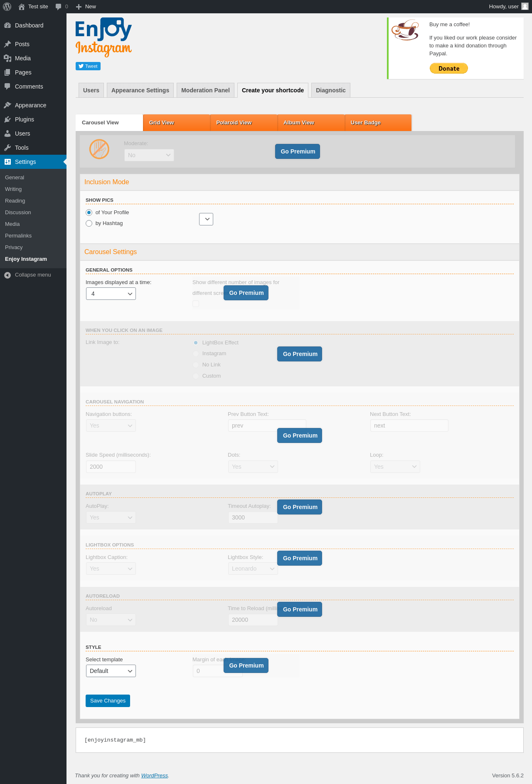532x784 pixels.
Task: Click the Prev Button Text field
Action: pos(267,425)
